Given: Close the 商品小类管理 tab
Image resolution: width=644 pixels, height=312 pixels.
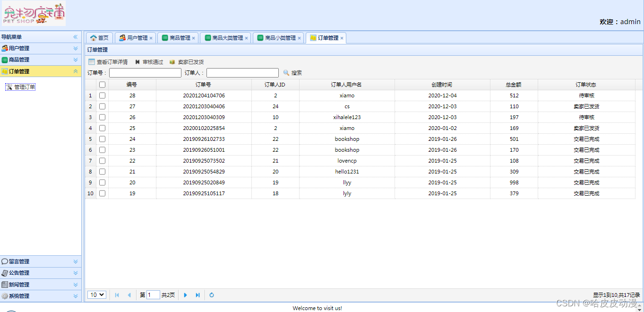Looking at the screenshot, I should pos(299,38).
